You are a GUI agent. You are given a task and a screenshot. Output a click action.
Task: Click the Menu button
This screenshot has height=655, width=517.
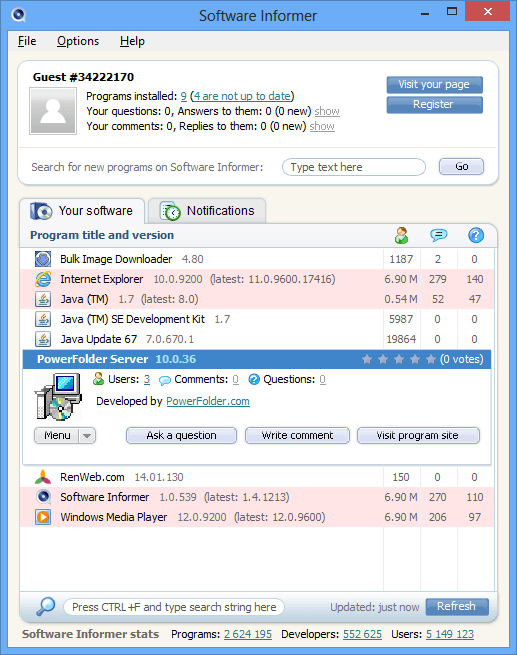click(x=57, y=436)
